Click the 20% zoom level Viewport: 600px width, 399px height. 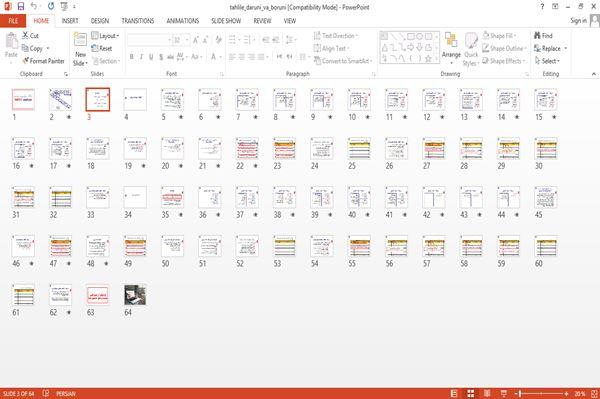pos(580,393)
